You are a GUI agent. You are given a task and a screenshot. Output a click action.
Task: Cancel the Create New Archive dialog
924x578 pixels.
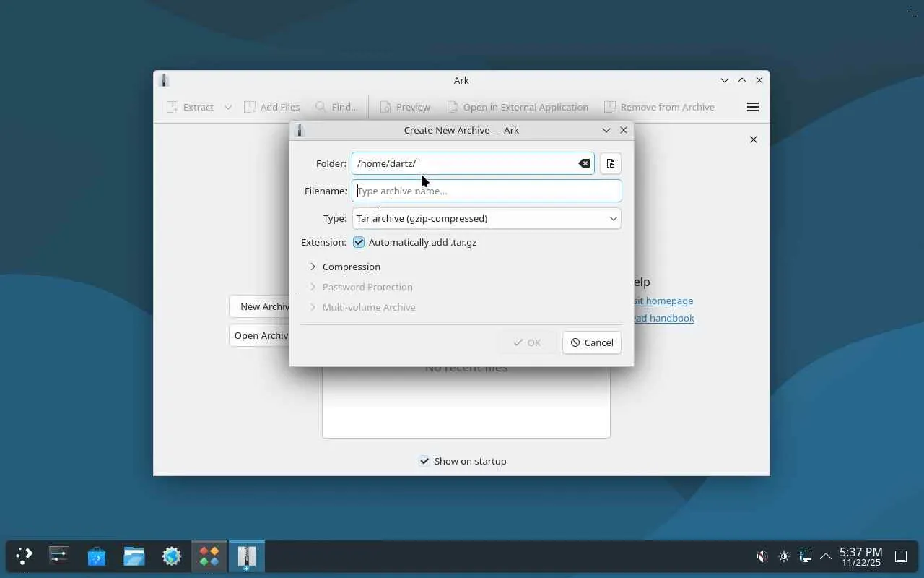point(592,342)
